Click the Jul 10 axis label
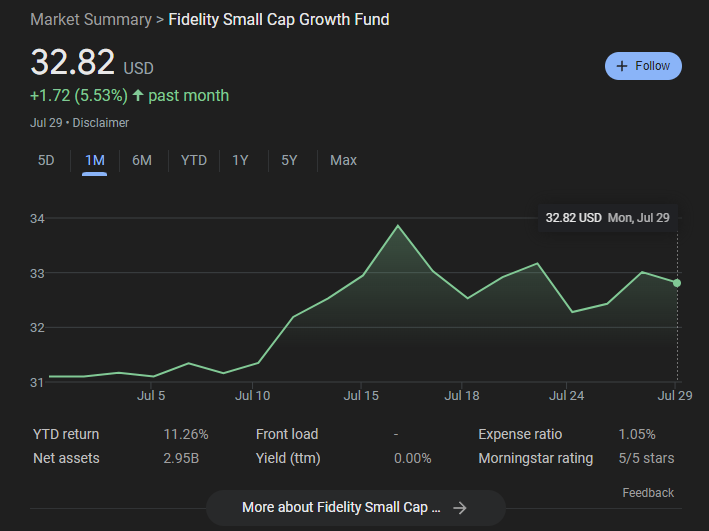 [252, 396]
